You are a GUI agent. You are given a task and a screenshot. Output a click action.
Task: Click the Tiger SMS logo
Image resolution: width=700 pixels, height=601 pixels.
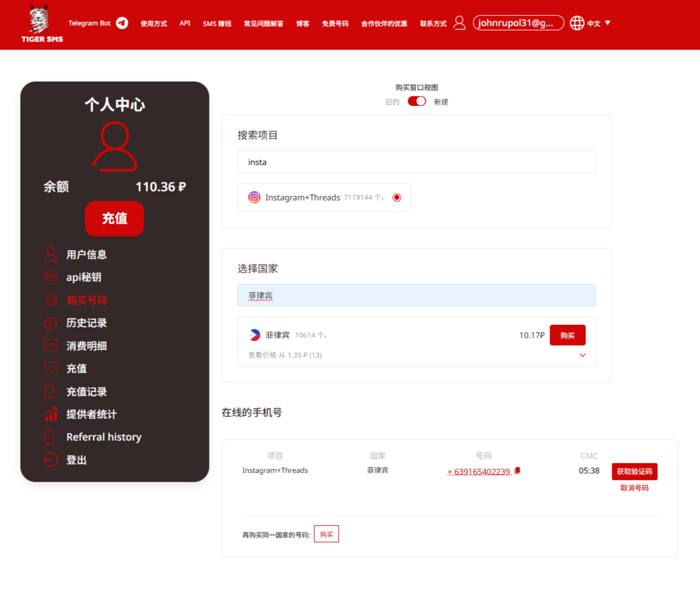[x=42, y=24]
